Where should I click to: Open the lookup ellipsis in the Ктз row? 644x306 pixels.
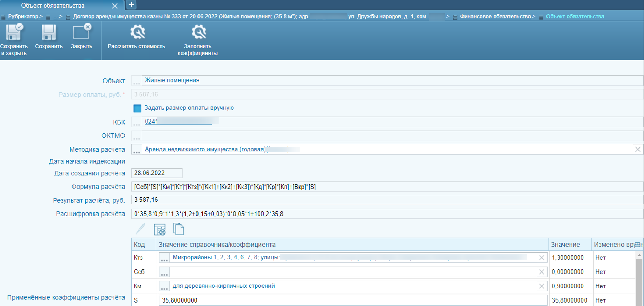(164, 258)
